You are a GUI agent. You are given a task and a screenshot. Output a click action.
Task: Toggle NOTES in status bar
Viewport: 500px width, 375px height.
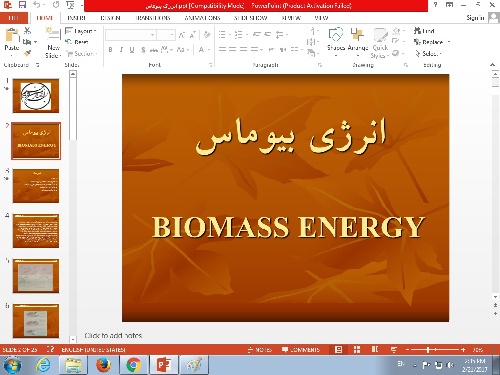click(x=260, y=350)
